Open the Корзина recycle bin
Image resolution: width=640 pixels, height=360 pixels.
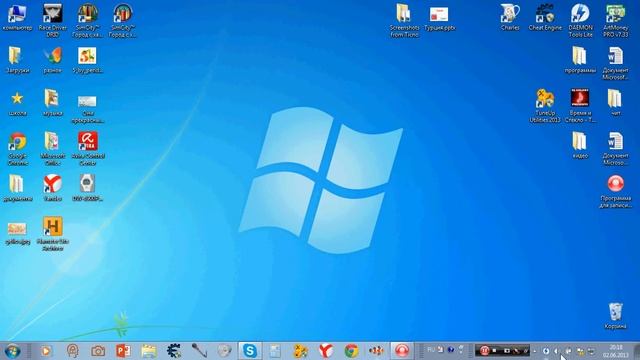click(x=615, y=316)
